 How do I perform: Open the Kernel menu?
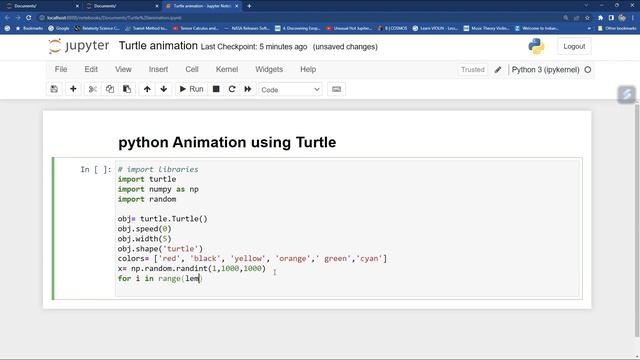(x=227, y=69)
